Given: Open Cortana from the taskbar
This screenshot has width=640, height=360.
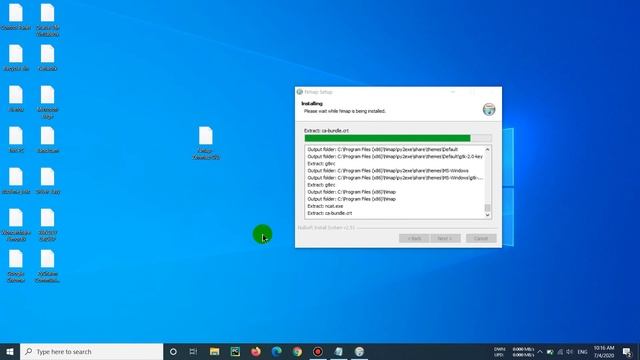Looking at the screenshot, I should [173, 352].
